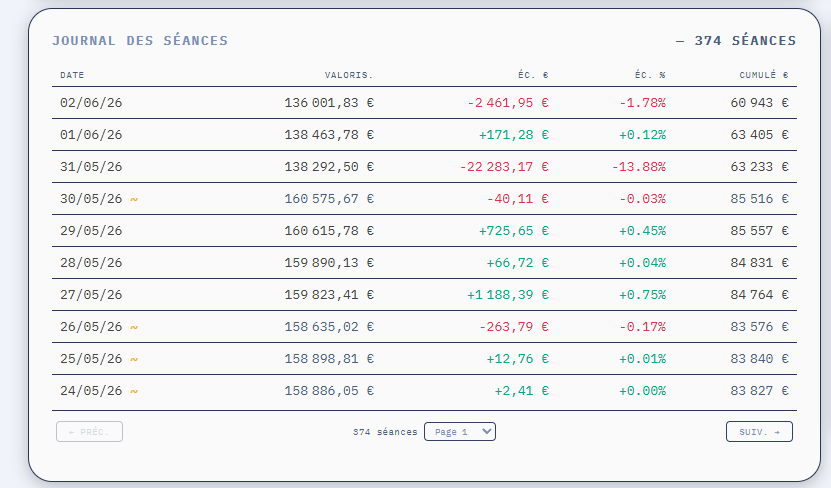Click the gain +725,65 €
The image size is (831, 488).
(514, 231)
